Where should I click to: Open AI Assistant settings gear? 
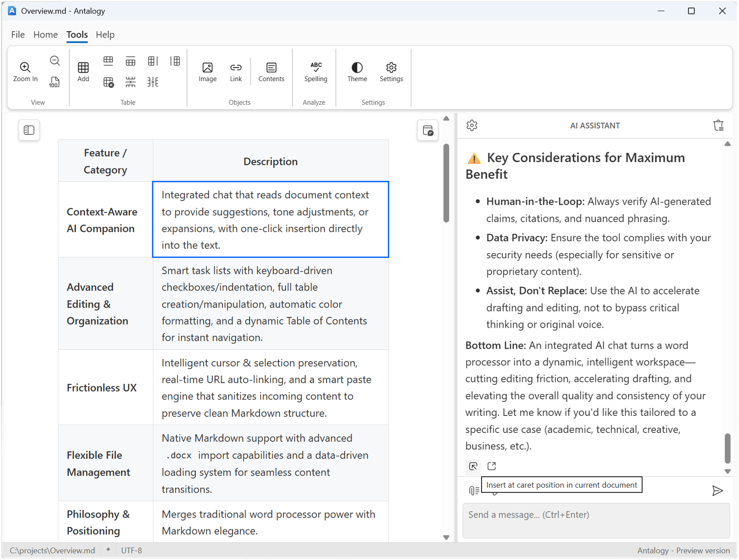[472, 125]
